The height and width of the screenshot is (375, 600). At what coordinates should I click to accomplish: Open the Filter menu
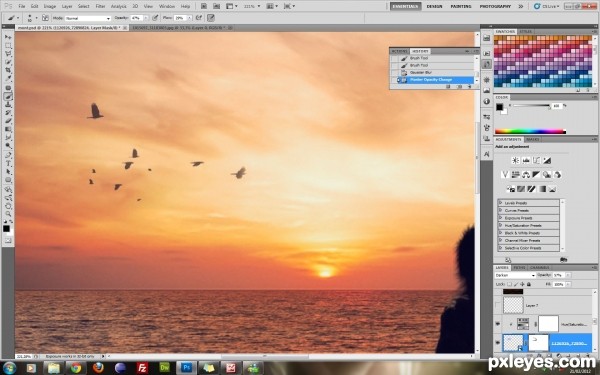(100, 6)
